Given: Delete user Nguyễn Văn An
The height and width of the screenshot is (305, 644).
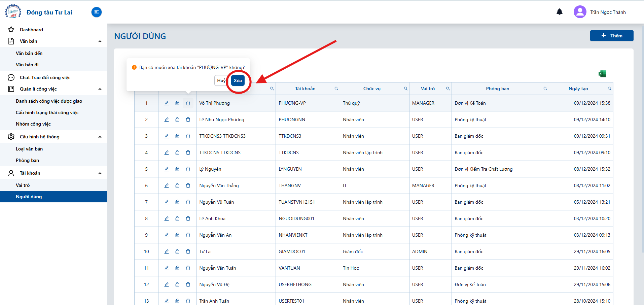Looking at the screenshot, I should (x=188, y=235).
